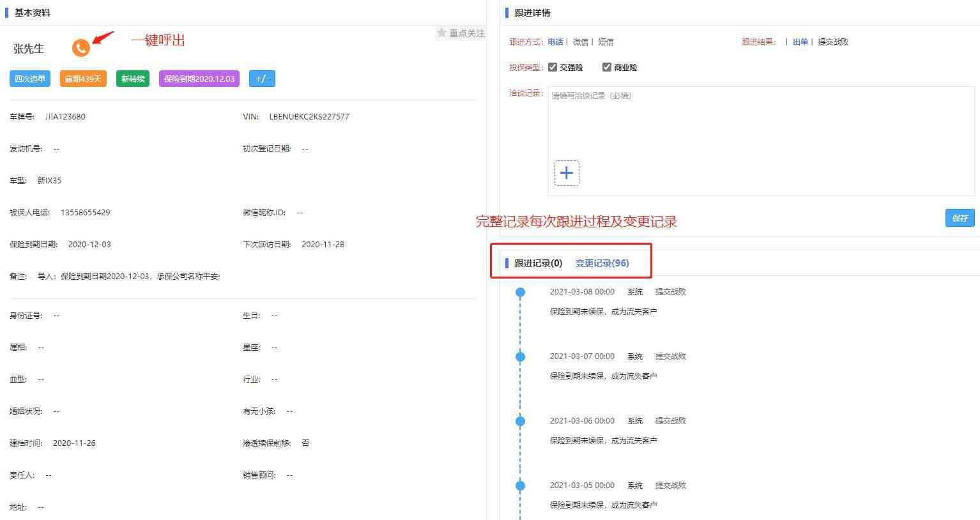Screen dimensions: 980x520
Task: Choose 出单 as follow-up result
Action: [x=800, y=42]
